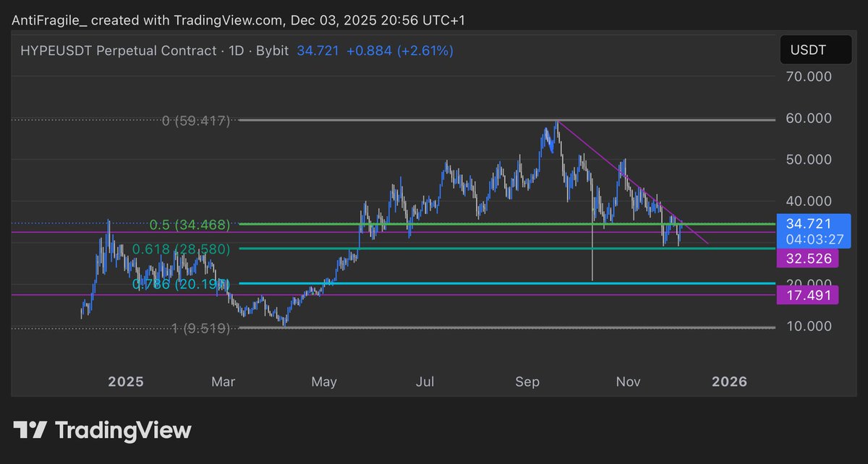Image resolution: width=868 pixels, height=464 pixels.
Task: Click the 04:03:27 countdown timer label
Action: pyautogui.click(x=814, y=239)
